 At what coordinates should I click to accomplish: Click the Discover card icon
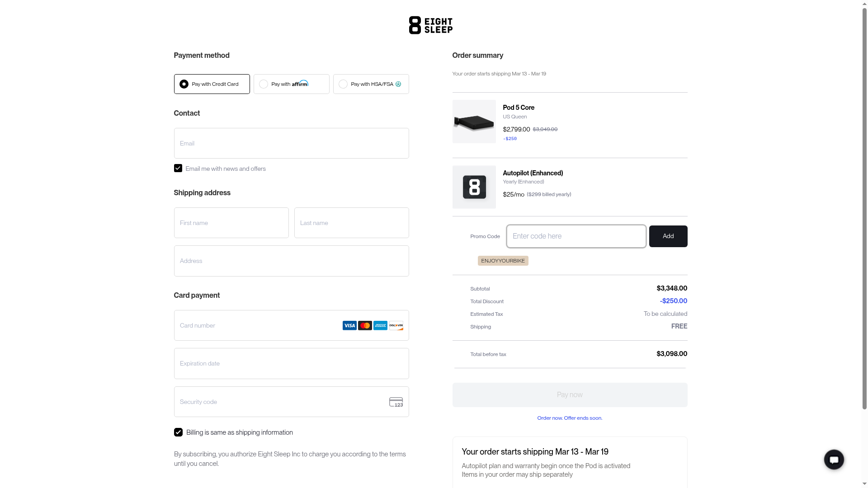(396, 325)
